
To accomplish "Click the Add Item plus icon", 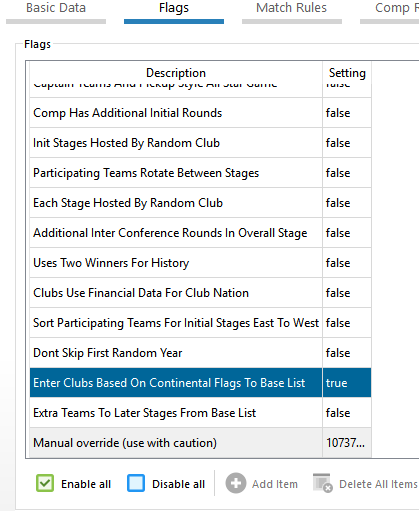I will (x=236, y=483).
